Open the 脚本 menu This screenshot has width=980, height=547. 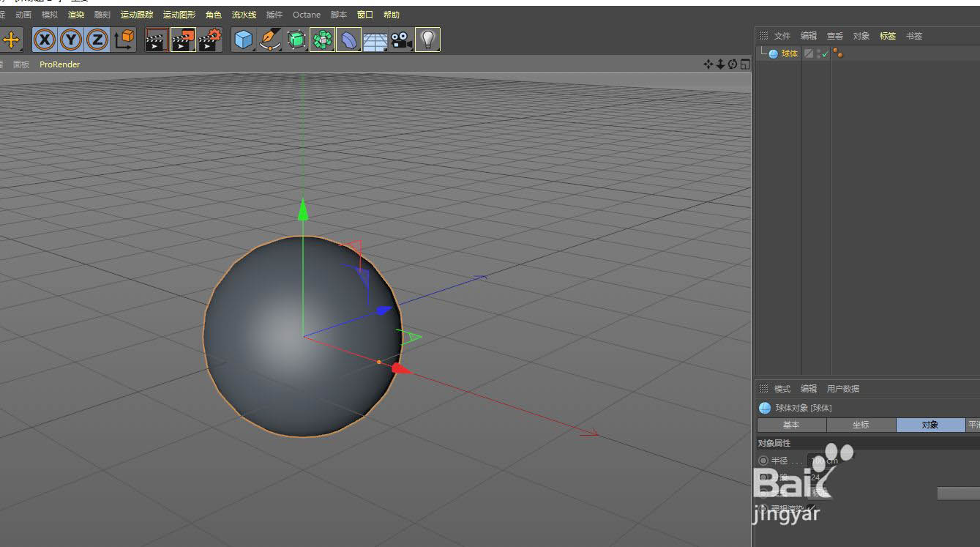tap(339, 15)
